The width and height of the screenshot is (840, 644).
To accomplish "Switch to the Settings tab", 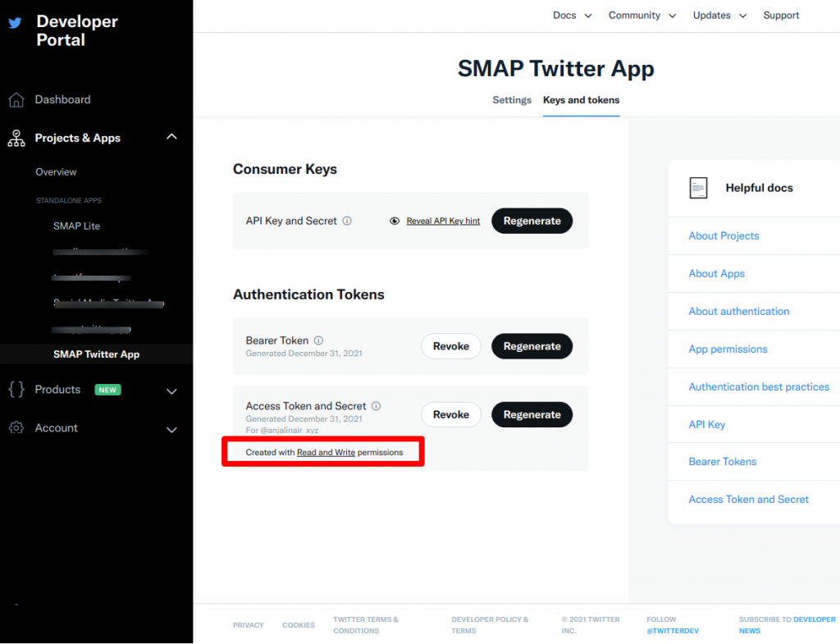I will 512,99.
